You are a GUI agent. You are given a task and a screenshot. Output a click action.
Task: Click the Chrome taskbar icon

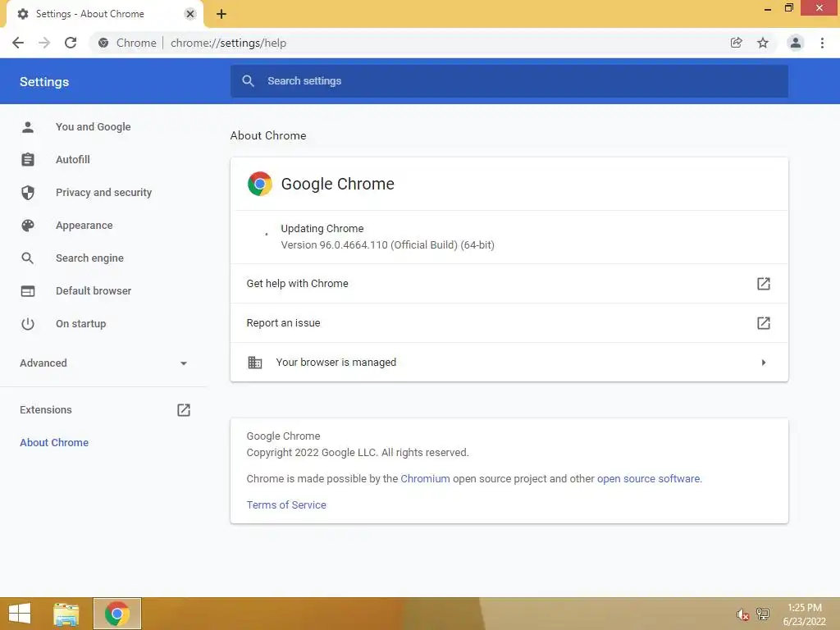pos(117,614)
